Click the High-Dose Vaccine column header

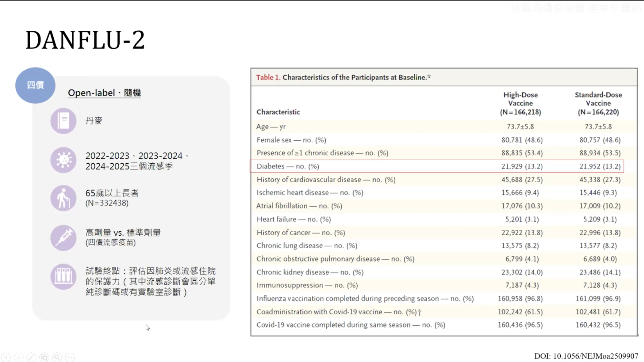520,103
